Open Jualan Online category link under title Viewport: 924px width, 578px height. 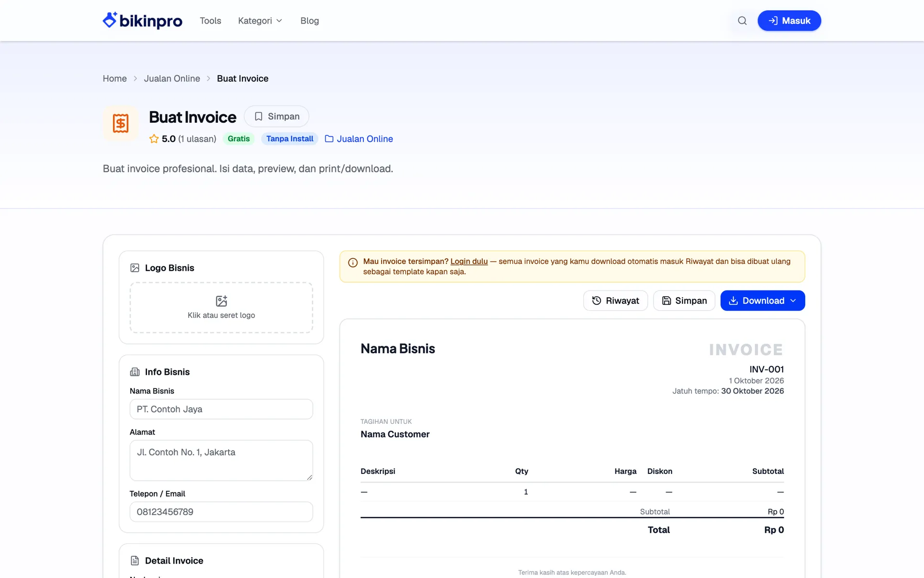(365, 139)
